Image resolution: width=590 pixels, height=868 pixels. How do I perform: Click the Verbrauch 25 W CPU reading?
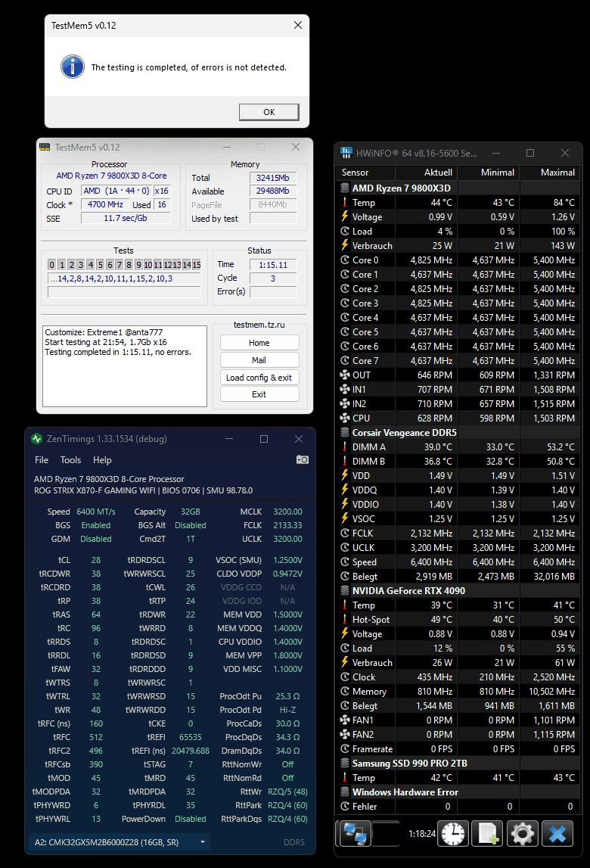[442, 246]
